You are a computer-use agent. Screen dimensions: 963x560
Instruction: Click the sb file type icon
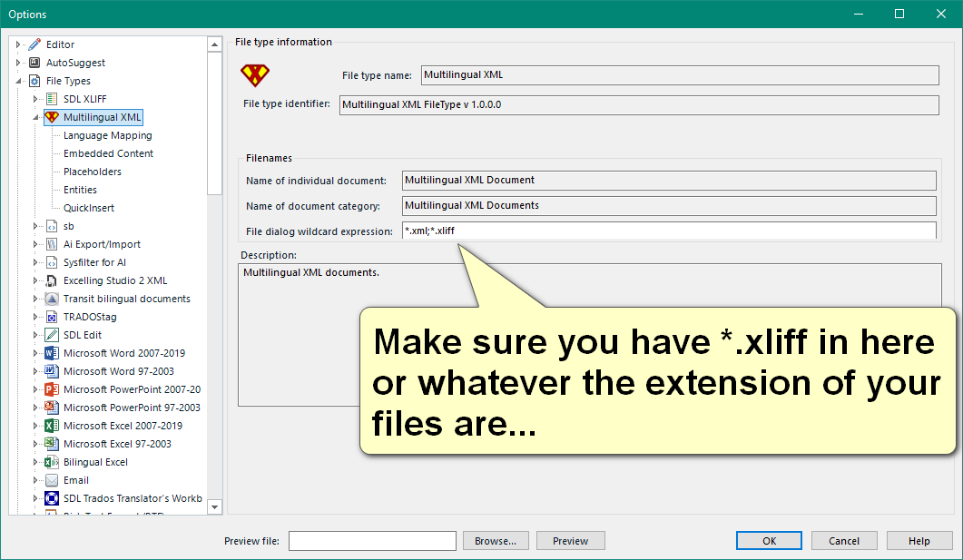pyautogui.click(x=53, y=226)
